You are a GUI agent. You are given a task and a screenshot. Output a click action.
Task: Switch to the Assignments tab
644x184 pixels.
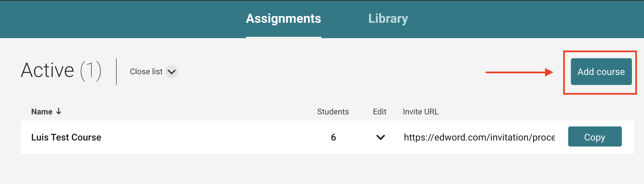pos(283,19)
